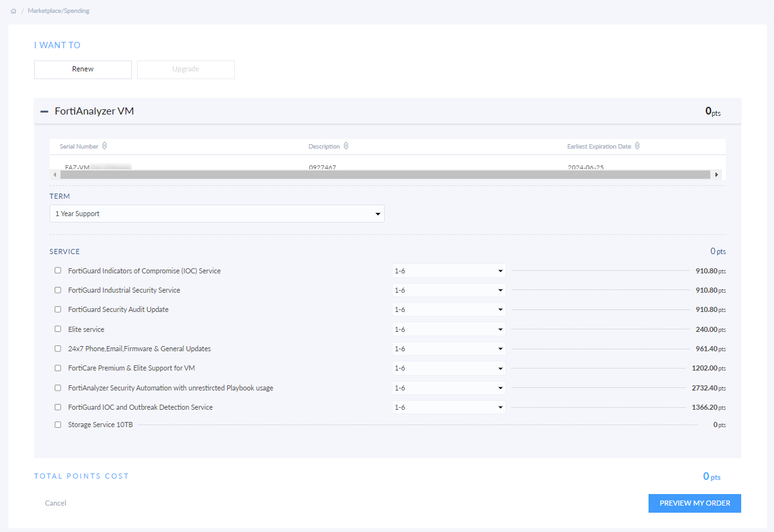Check FortiGuard IOC and Outbreak Detection Service
Viewport: 774px width, 532px height.
point(58,407)
